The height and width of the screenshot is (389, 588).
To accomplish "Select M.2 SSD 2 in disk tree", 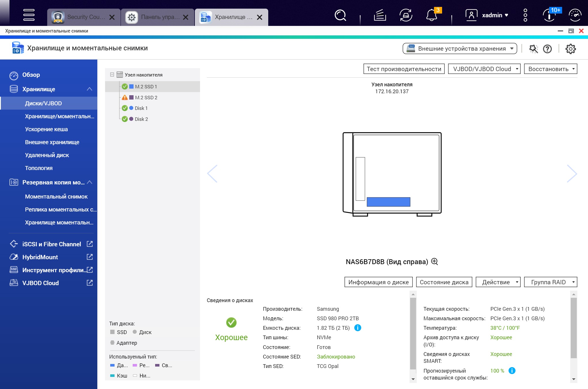I will pyautogui.click(x=146, y=98).
